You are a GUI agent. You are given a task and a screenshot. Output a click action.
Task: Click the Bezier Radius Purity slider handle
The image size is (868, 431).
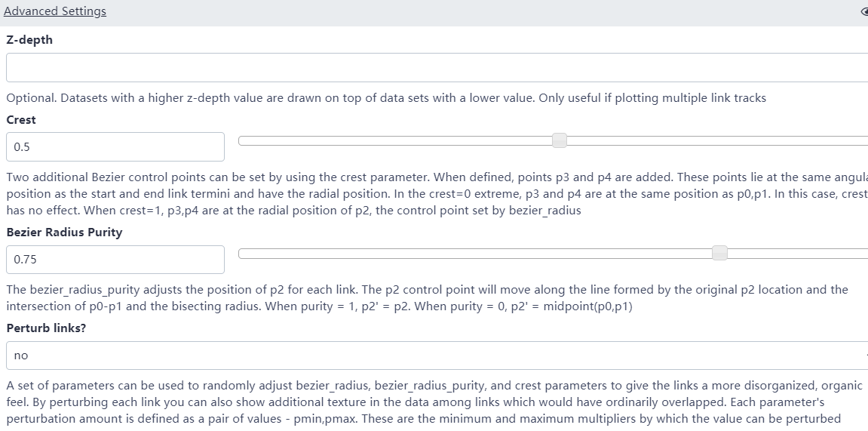pyautogui.click(x=720, y=253)
